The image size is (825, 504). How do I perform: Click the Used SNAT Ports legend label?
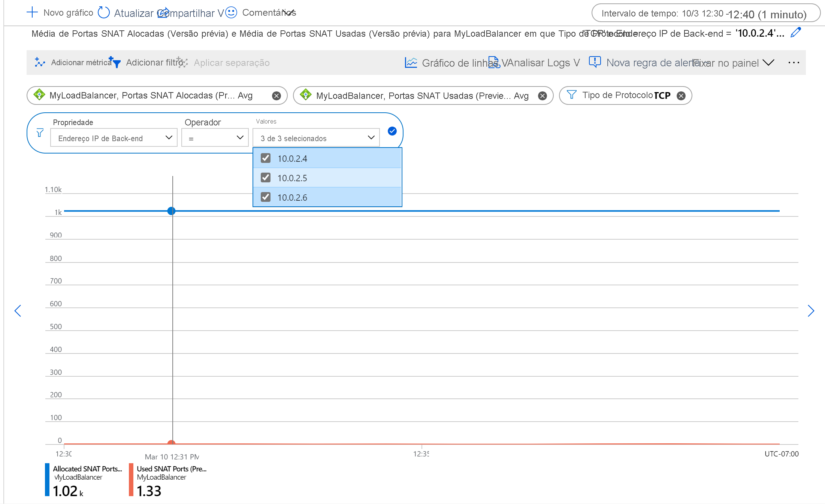pos(172,469)
